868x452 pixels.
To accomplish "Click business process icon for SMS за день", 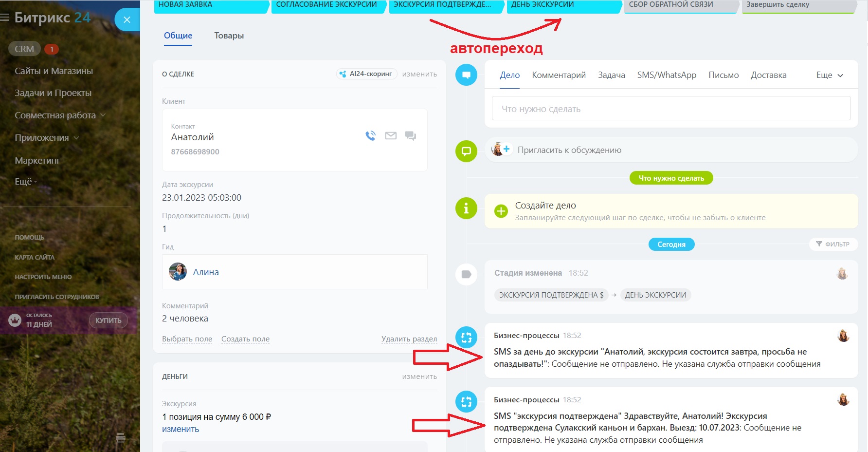I will tap(466, 337).
